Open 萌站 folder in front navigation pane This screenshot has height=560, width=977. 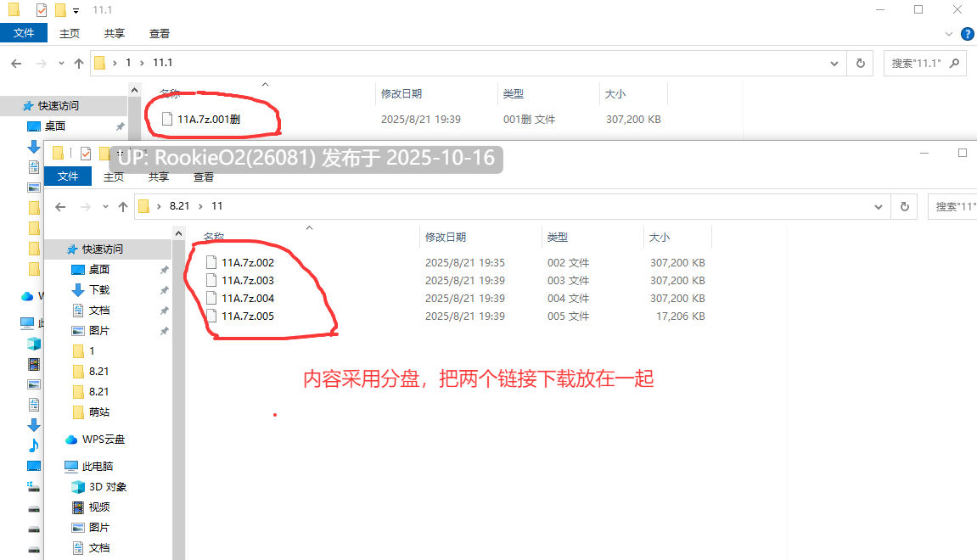(x=99, y=412)
